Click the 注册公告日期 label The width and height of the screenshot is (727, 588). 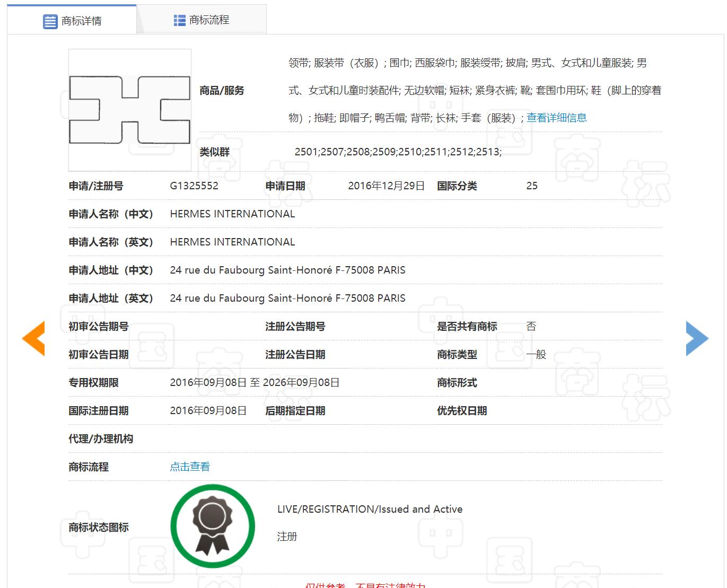(295, 354)
